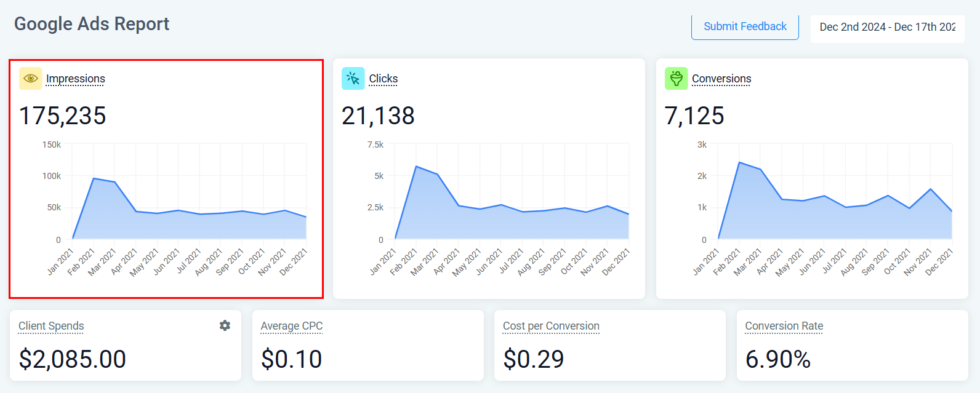Click the Google Ads Report heading

click(92, 24)
